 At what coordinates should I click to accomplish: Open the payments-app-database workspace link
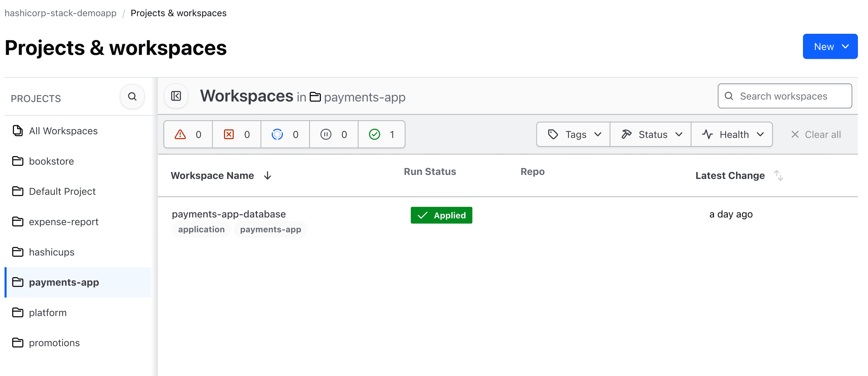pos(229,214)
